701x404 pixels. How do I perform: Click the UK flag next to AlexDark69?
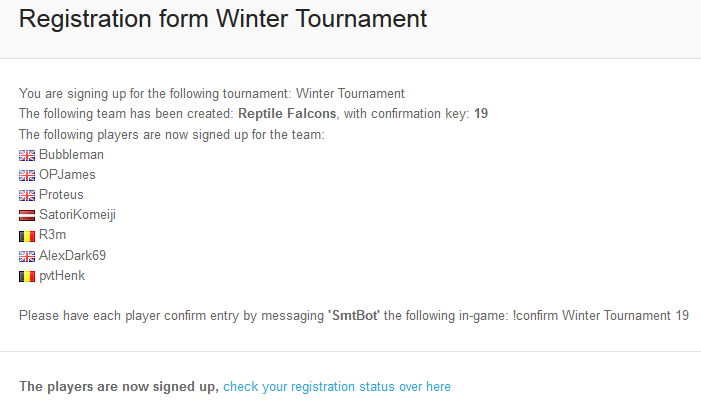click(x=27, y=257)
